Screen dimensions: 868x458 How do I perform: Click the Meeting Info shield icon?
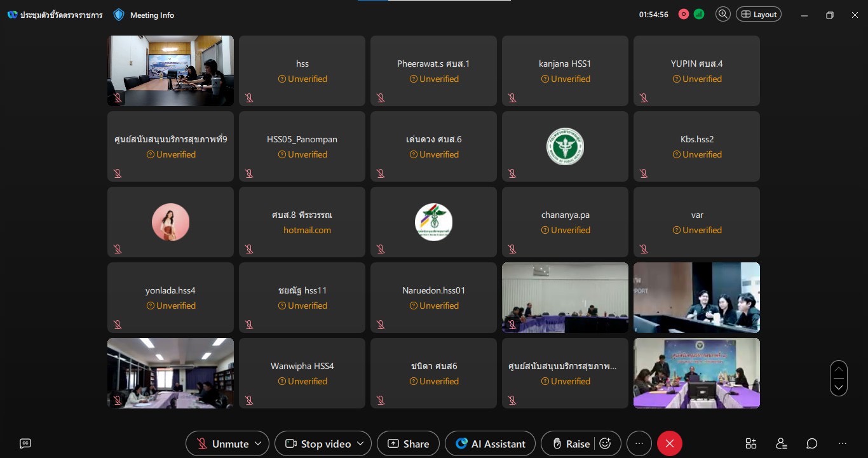(119, 15)
